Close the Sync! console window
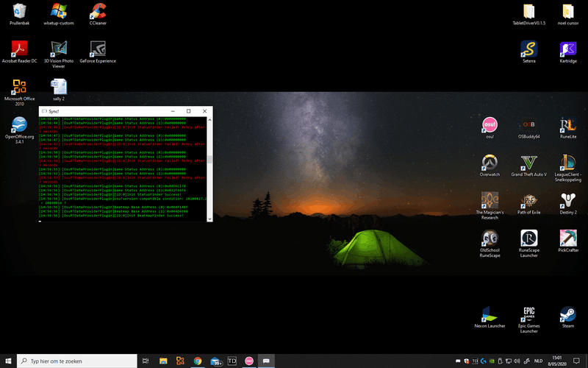Image resolution: width=588 pixels, height=368 pixels. [x=204, y=111]
